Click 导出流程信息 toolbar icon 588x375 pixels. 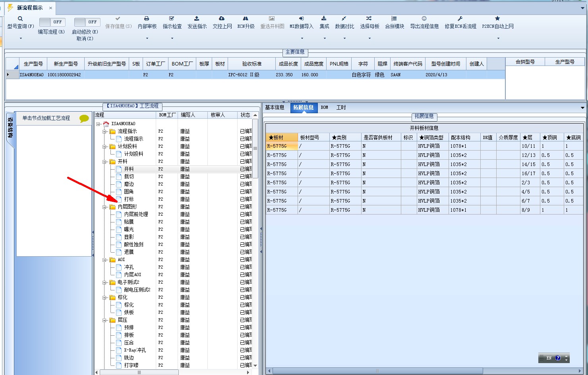424,19
